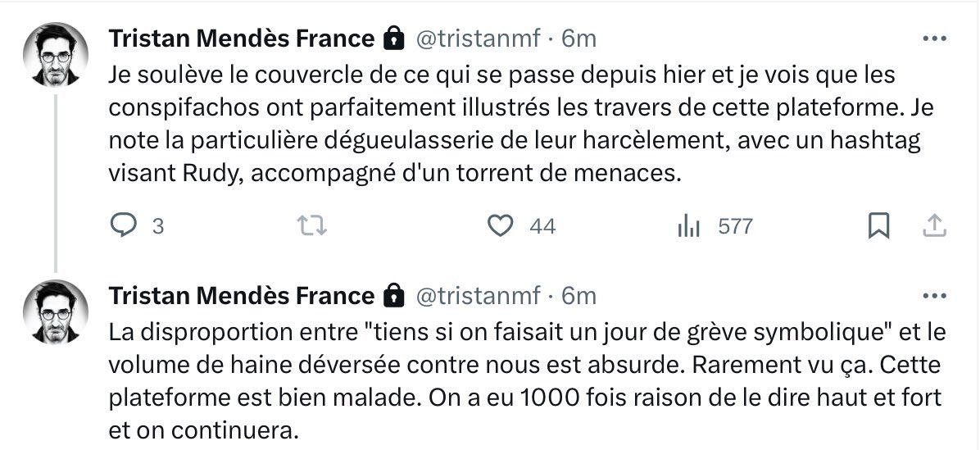Open the first tweet's 6m timestamp
Viewport: 980px width, 450px height.
pos(578,38)
